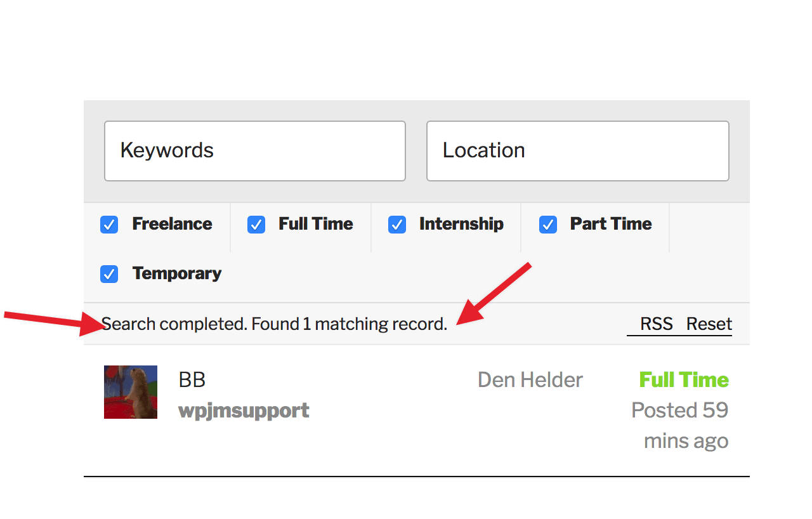Reset the job search filters
The image size is (812, 519).
709,324
